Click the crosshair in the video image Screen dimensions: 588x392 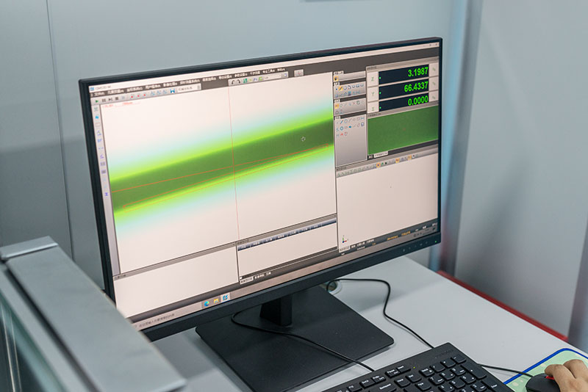[303, 138]
